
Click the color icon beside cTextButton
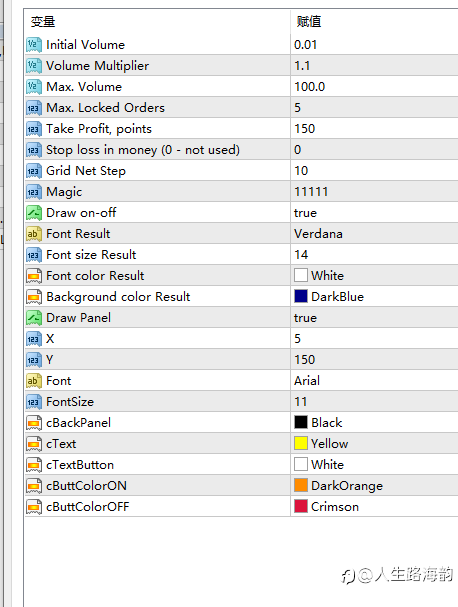(x=34, y=465)
